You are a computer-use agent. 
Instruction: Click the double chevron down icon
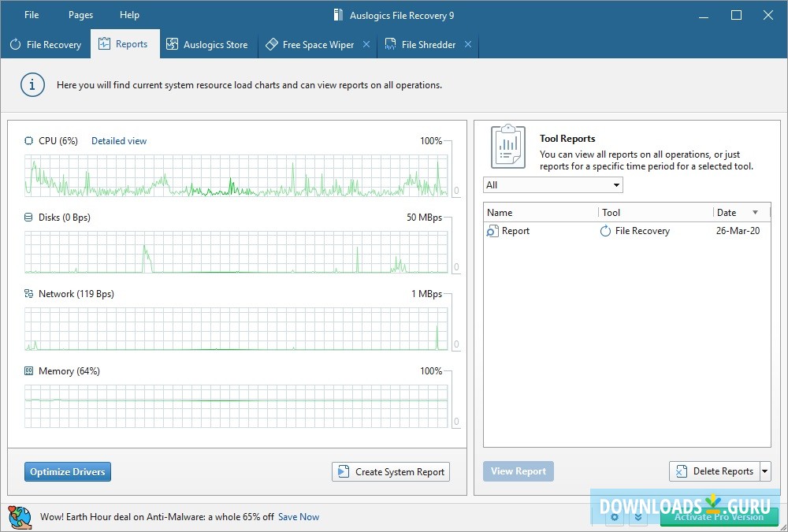tap(638, 517)
